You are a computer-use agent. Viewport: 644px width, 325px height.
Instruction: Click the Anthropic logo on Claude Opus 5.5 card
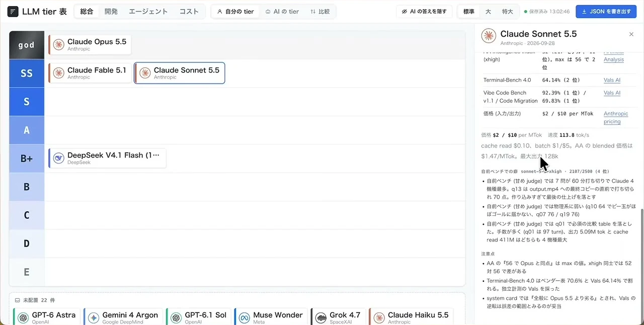click(x=59, y=45)
